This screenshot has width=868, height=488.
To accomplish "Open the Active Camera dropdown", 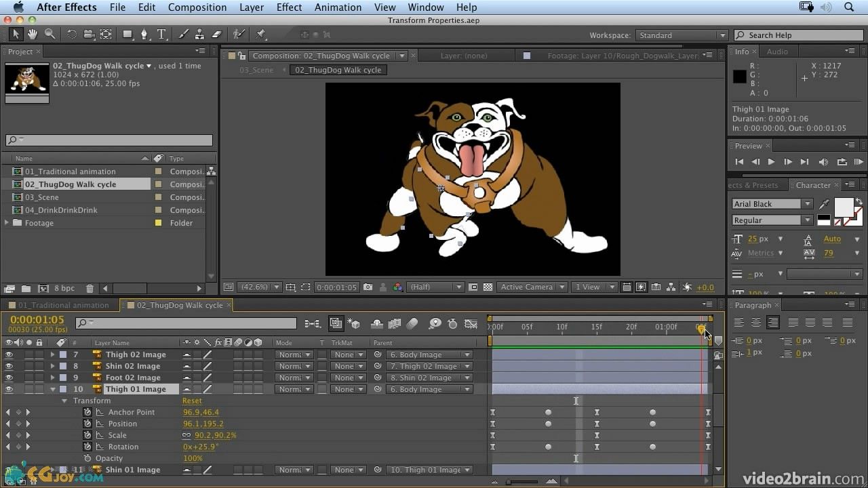I will [x=532, y=287].
